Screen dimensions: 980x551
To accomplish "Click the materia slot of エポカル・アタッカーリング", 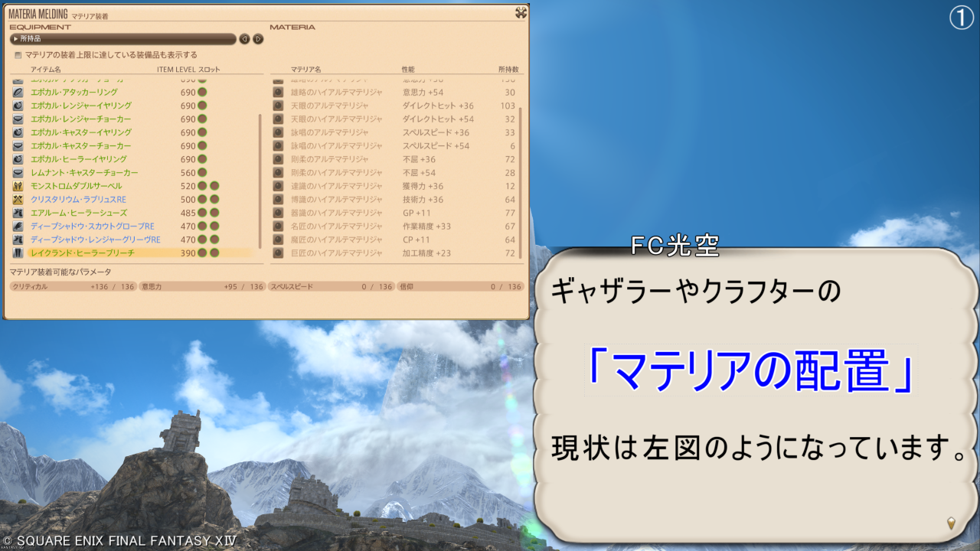I will (x=202, y=92).
